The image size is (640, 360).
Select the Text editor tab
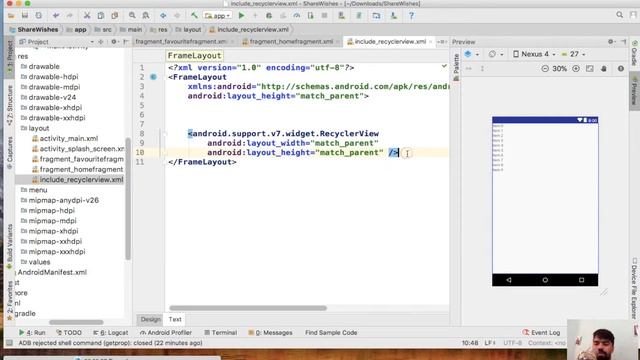(175, 319)
